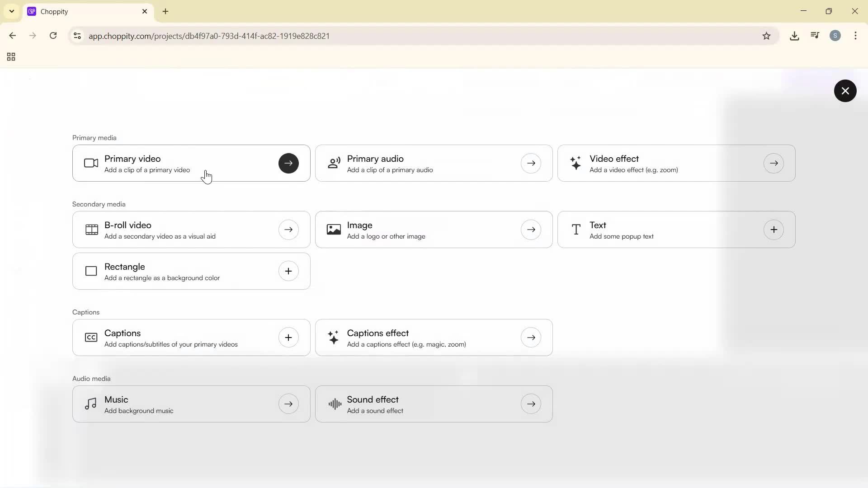This screenshot has height=488, width=868.
Task: Open a new browser tab
Action: (x=165, y=11)
